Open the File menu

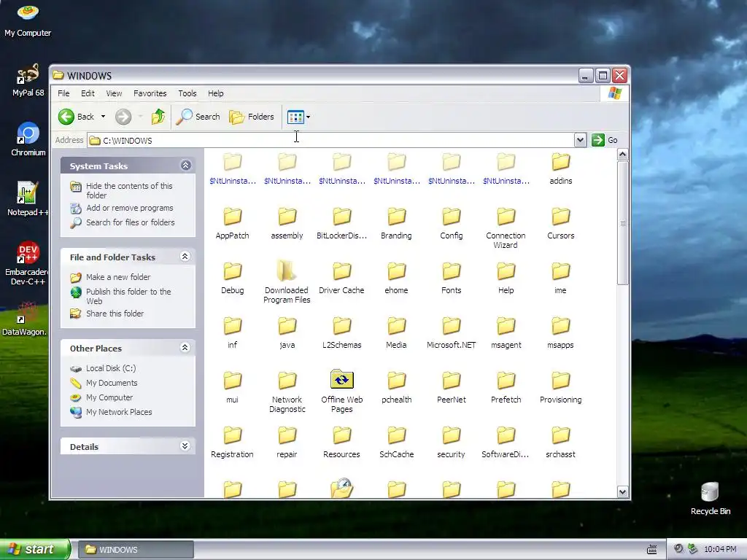63,93
